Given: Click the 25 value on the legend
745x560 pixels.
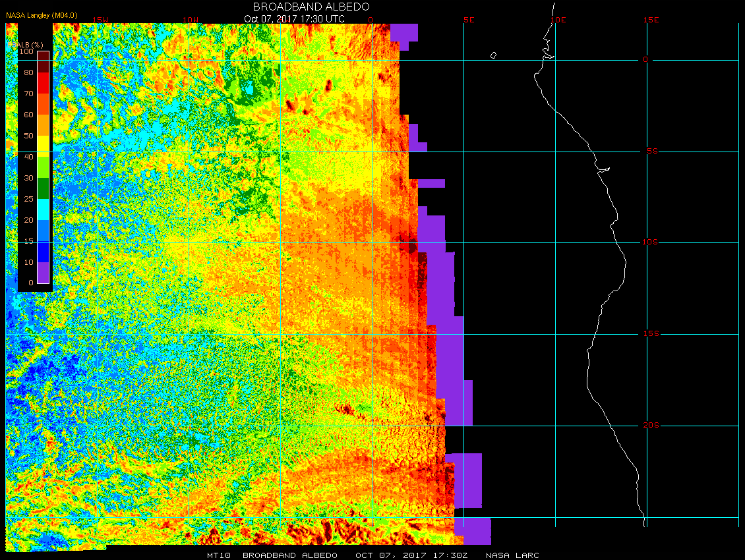Looking at the screenshot, I should tap(29, 199).
